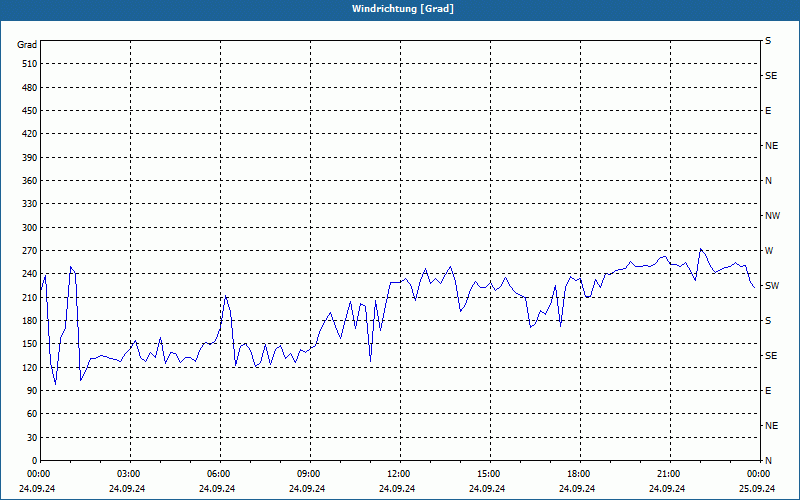Screen dimensions: 800x500
Task: Select the 450 y-axis value
Action: tap(30, 111)
